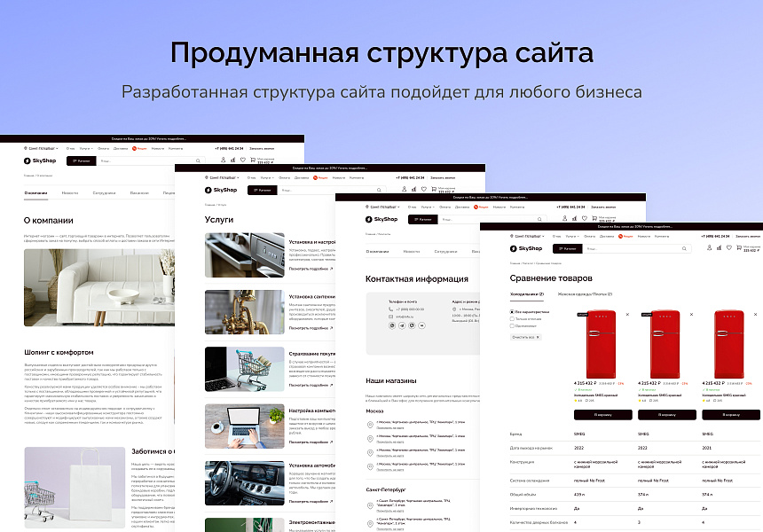The width and height of the screenshot is (763, 532).
Task: Open the favorites heart icon on comparison page
Action: click(728, 249)
